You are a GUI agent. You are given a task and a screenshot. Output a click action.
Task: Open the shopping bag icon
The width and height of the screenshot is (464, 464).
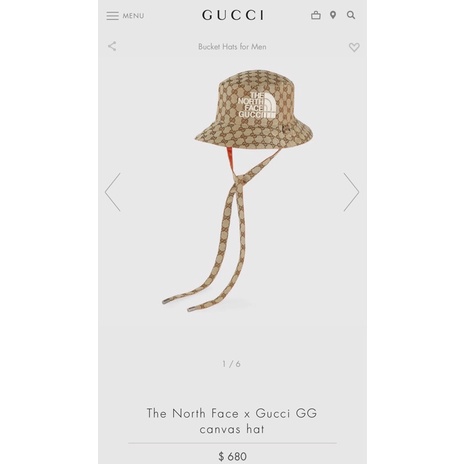[316, 15]
